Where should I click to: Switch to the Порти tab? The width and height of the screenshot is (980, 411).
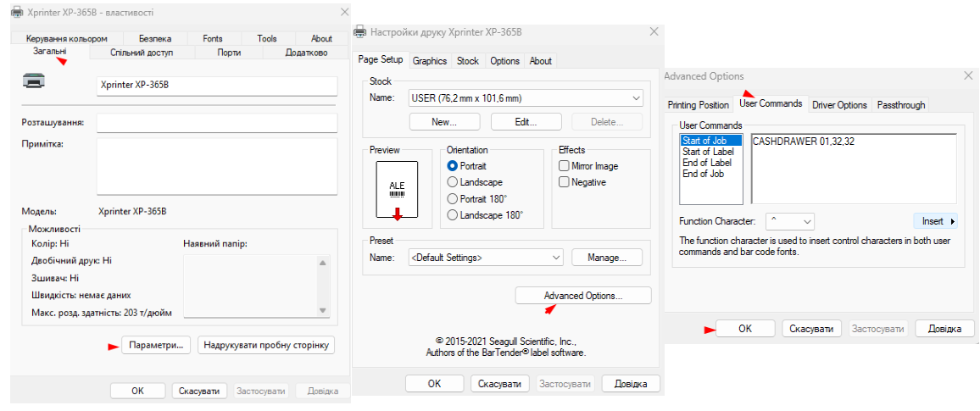point(228,53)
